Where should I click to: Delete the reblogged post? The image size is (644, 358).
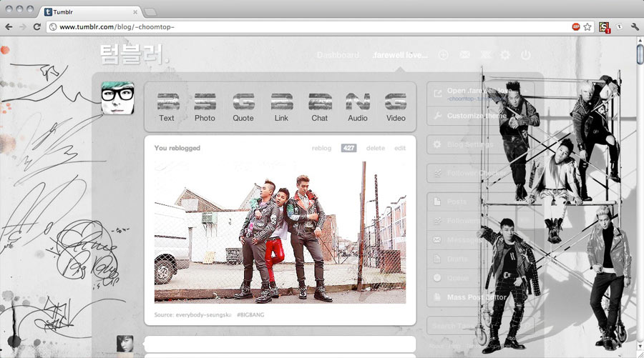(376, 148)
